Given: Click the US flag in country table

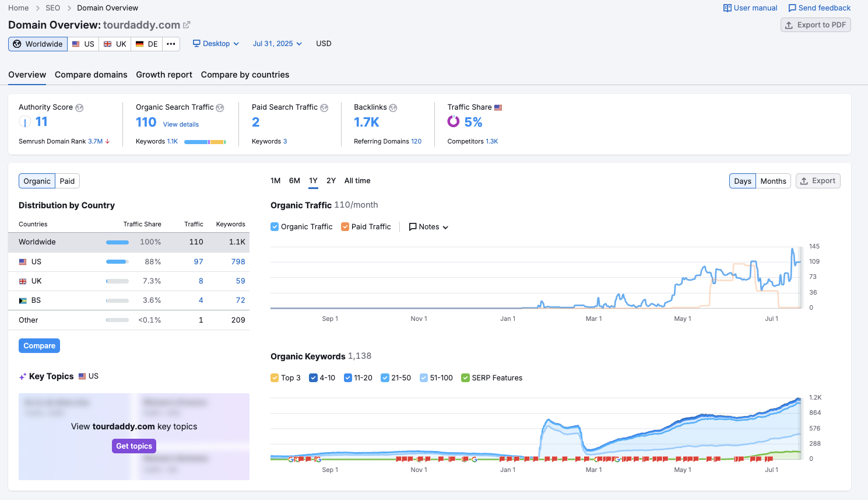Looking at the screenshot, I should click(23, 262).
